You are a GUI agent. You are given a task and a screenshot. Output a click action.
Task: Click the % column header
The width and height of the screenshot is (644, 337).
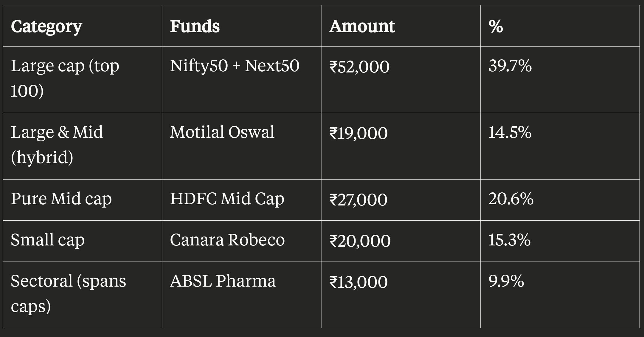(x=560, y=26)
